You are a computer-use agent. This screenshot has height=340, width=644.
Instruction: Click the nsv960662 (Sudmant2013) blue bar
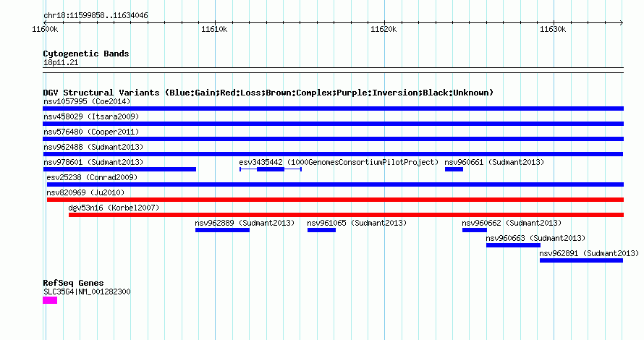tap(475, 230)
